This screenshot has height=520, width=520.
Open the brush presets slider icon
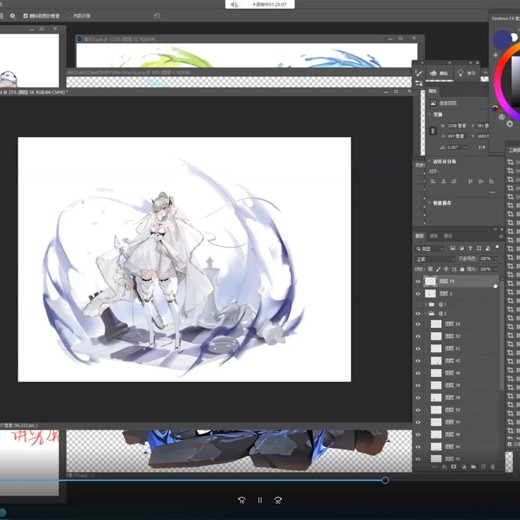click(x=419, y=83)
